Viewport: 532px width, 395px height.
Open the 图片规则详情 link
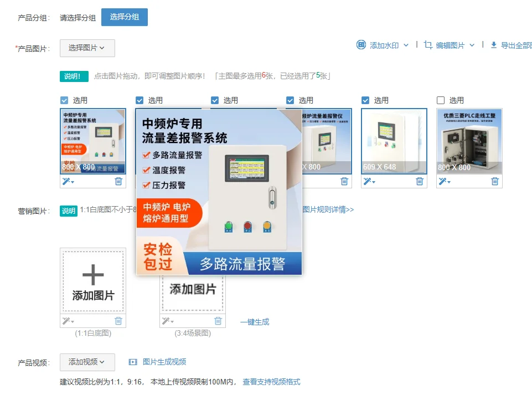328,209
